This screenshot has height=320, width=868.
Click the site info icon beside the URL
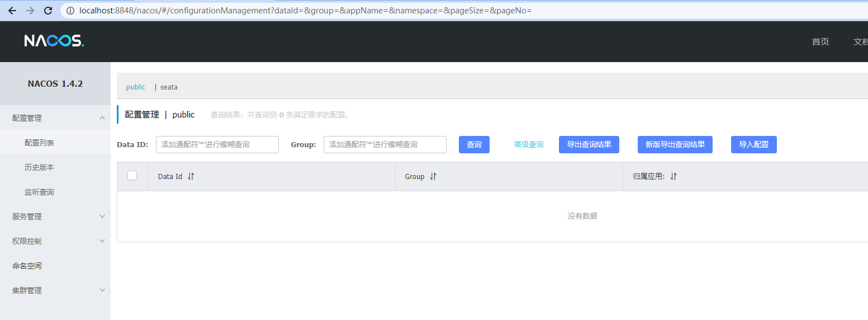tap(70, 11)
